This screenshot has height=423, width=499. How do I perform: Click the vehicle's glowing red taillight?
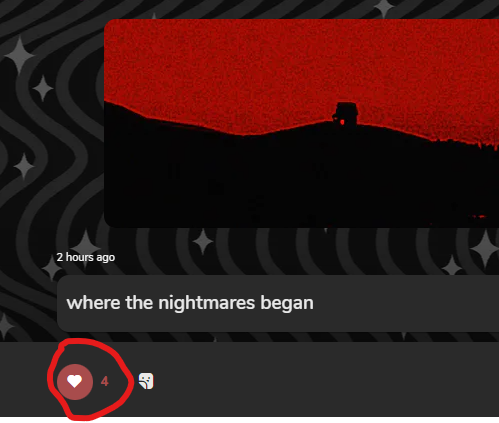(x=342, y=122)
